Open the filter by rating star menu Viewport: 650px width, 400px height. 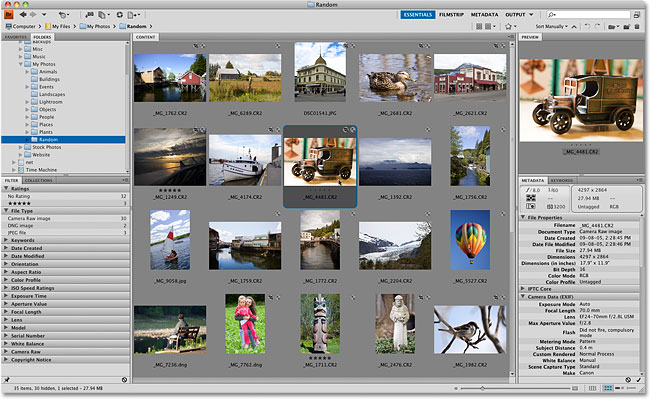pyautogui.click(x=510, y=26)
